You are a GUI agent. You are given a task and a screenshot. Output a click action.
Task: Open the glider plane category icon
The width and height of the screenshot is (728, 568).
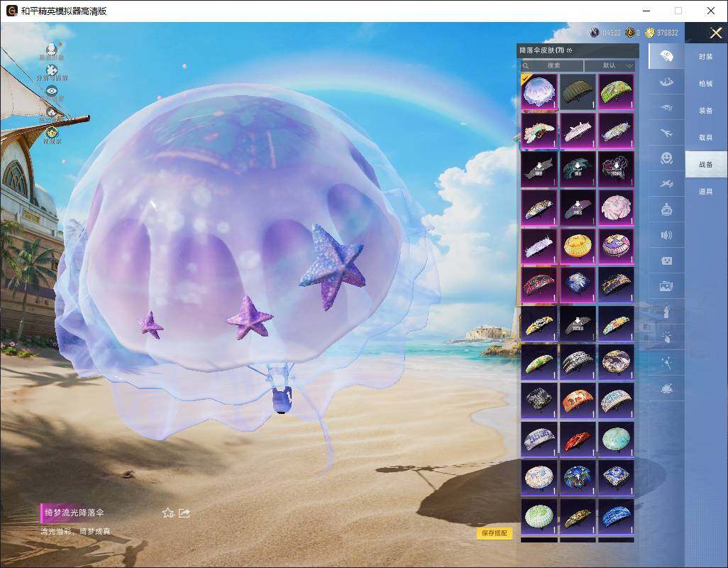(666, 185)
